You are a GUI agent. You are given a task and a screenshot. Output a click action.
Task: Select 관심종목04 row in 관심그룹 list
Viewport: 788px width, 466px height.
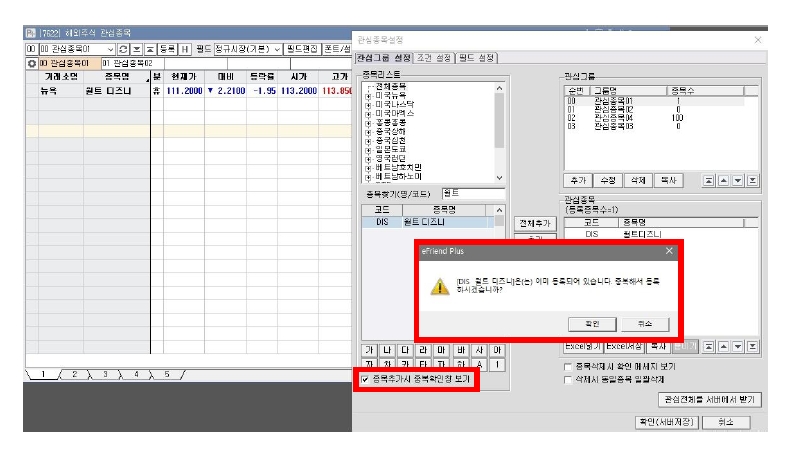[x=653, y=118]
